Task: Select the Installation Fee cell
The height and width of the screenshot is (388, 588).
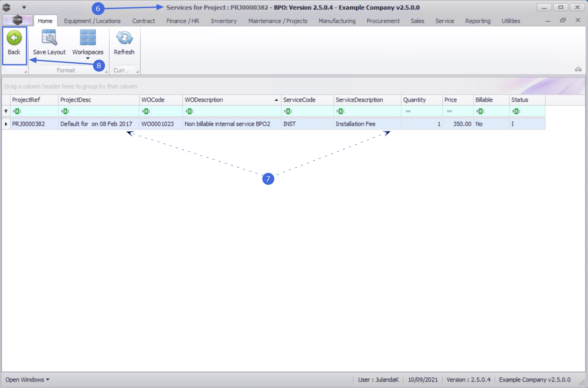Action: (367, 124)
